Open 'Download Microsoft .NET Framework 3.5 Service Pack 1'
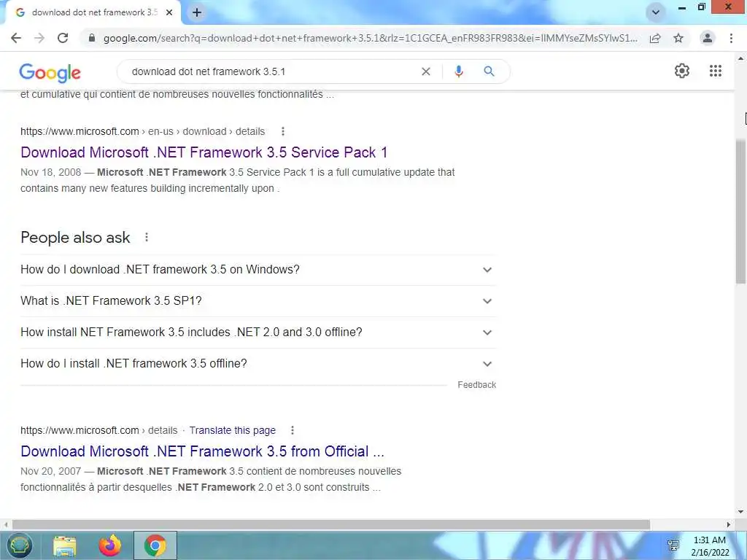The width and height of the screenshot is (747, 560). [x=204, y=152]
